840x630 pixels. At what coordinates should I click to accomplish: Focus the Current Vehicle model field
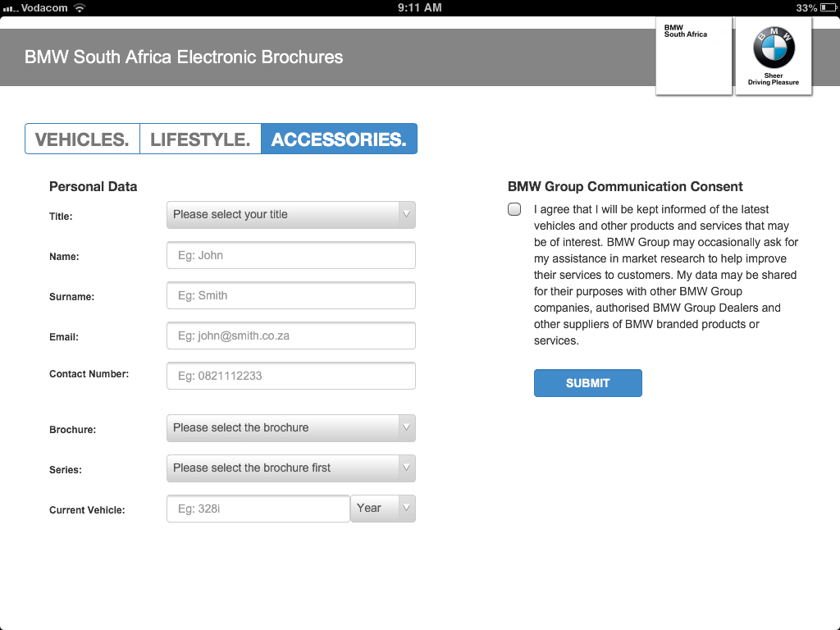pyautogui.click(x=258, y=509)
